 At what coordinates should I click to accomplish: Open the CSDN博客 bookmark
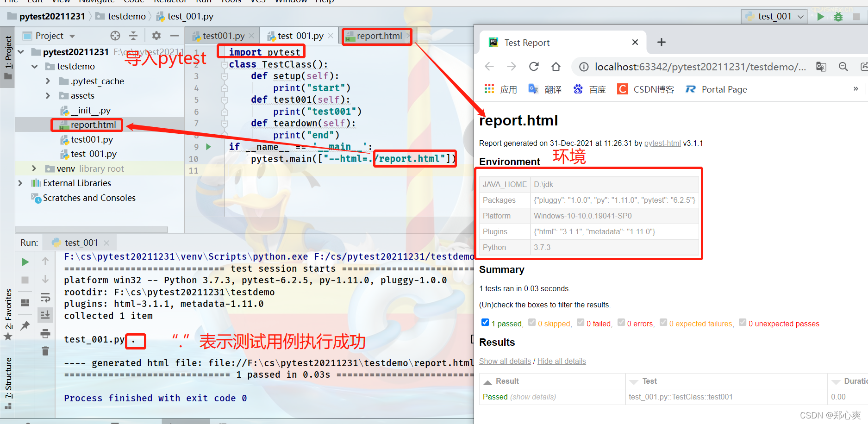pos(645,89)
